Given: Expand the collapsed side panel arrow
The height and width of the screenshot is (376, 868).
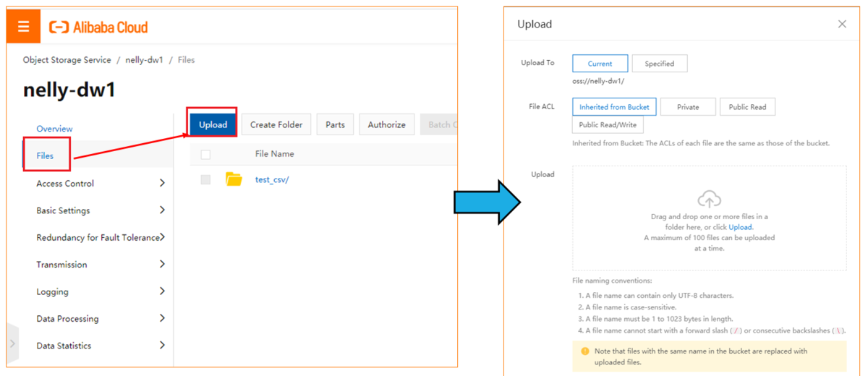Looking at the screenshot, I should (12, 343).
